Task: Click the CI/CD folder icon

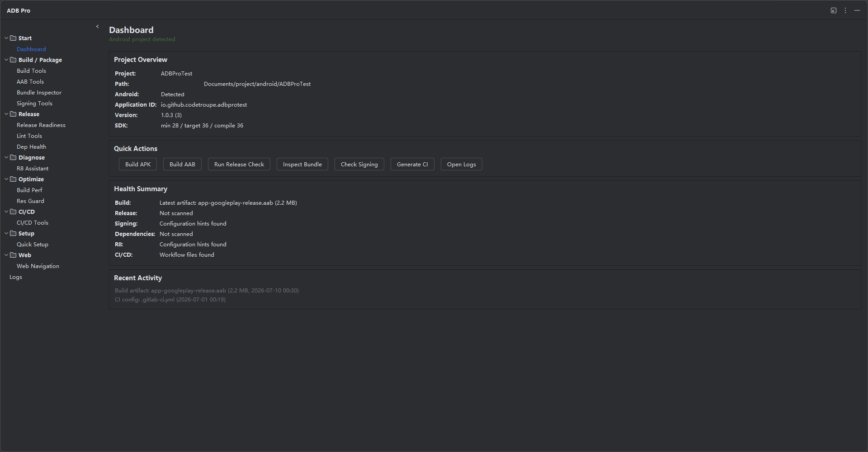Action: coord(13,212)
